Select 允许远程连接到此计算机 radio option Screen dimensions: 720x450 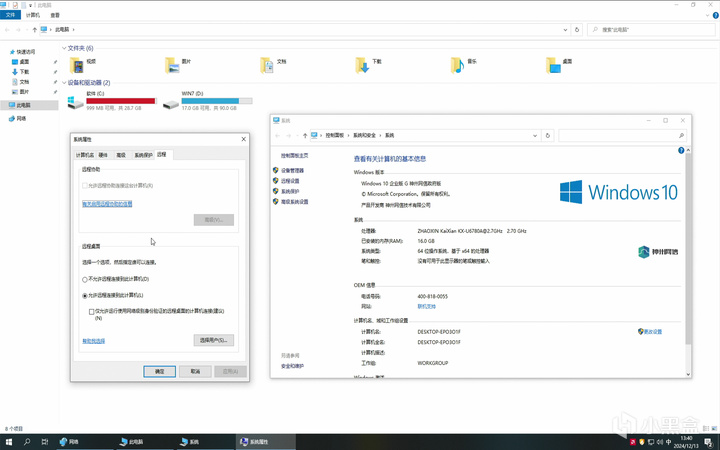point(84,296)
